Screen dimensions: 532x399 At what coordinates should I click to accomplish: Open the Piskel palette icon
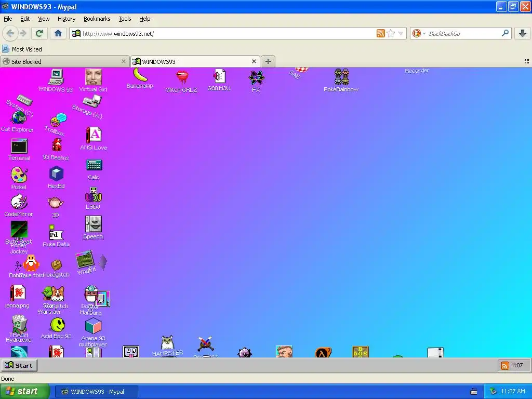[19, 175]
